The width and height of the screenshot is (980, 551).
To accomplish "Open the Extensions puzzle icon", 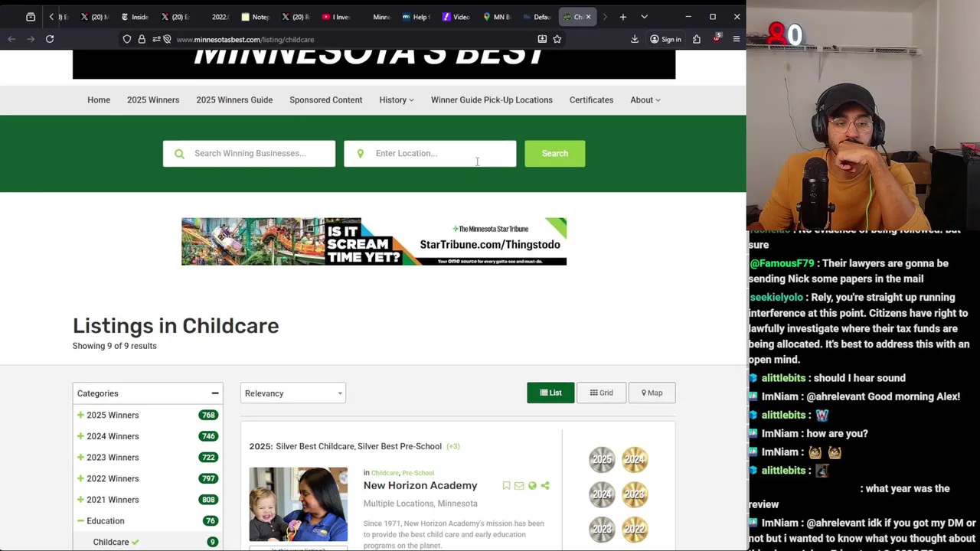I will (x=697, y=39).
